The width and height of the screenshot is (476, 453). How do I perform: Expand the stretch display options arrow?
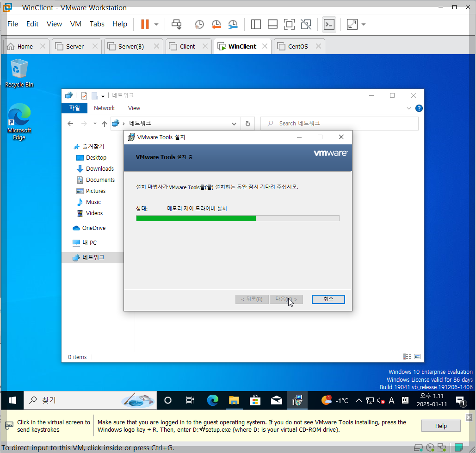(364, 24)
